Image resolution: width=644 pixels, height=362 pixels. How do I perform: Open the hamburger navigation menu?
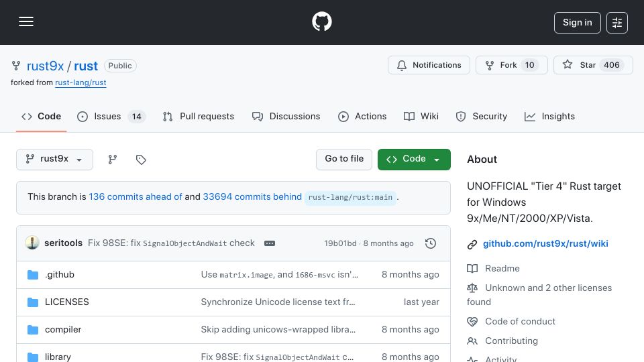point(26,21)
